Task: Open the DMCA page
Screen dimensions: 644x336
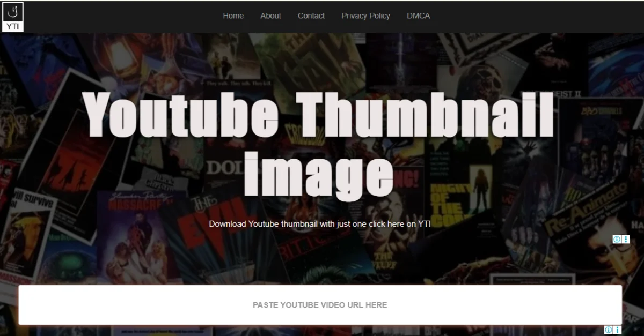Action: coord(418,16)
